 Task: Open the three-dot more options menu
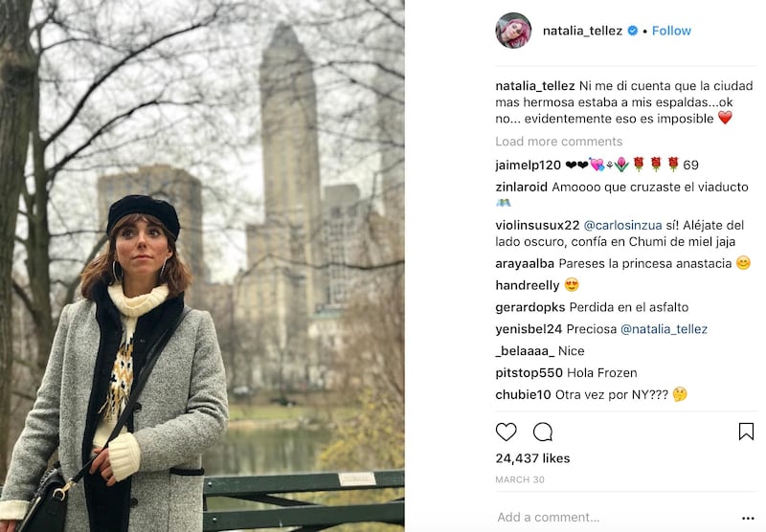[748, 518]
